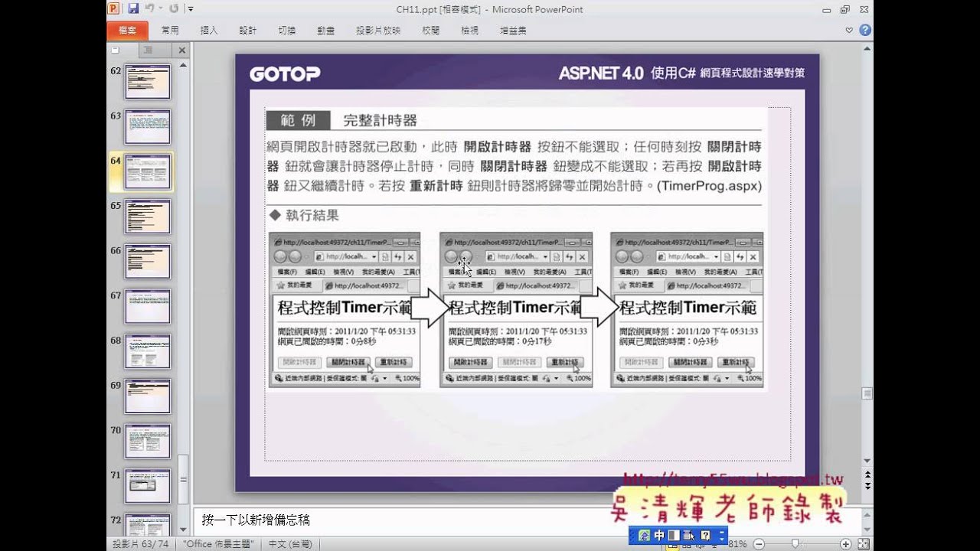Toggle IME half/full width shape icon

click(674, 536)
